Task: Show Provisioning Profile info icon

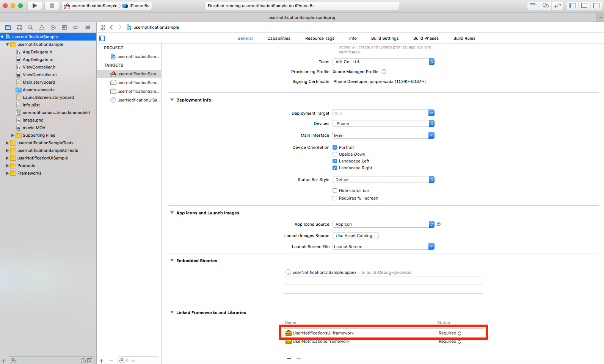Action: tap(384, 72)
